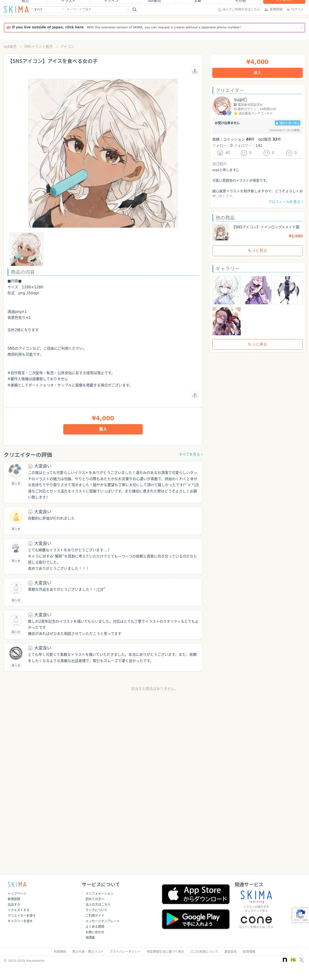Open インフォメーション footer link
This screenshot has height=980, width=309.
tap(99, 893)
